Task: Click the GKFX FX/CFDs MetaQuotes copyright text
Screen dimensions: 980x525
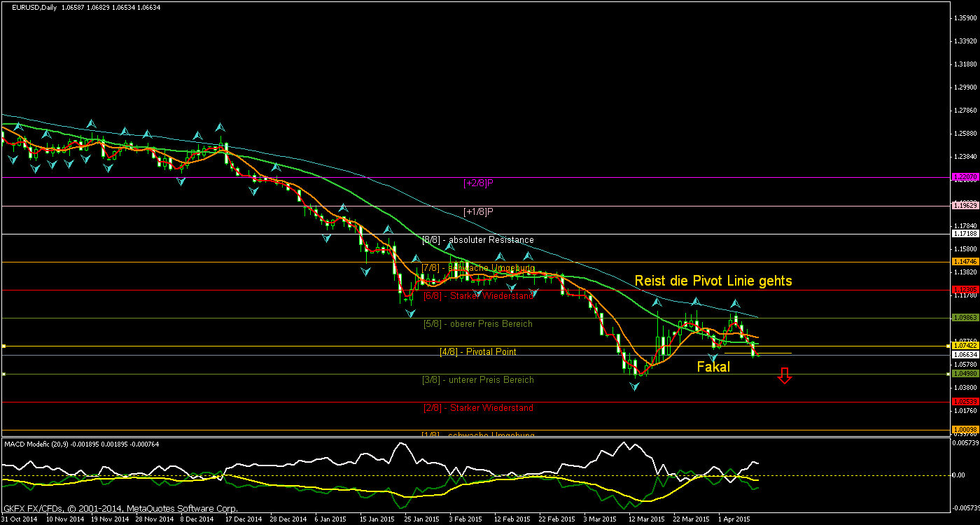Action: coord(119,509)
